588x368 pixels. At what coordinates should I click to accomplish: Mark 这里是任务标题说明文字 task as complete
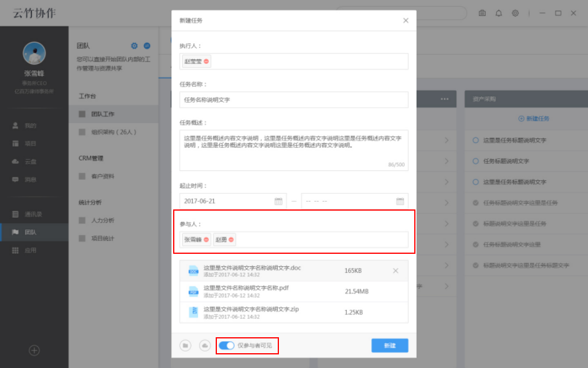click(x=475, y=140)
